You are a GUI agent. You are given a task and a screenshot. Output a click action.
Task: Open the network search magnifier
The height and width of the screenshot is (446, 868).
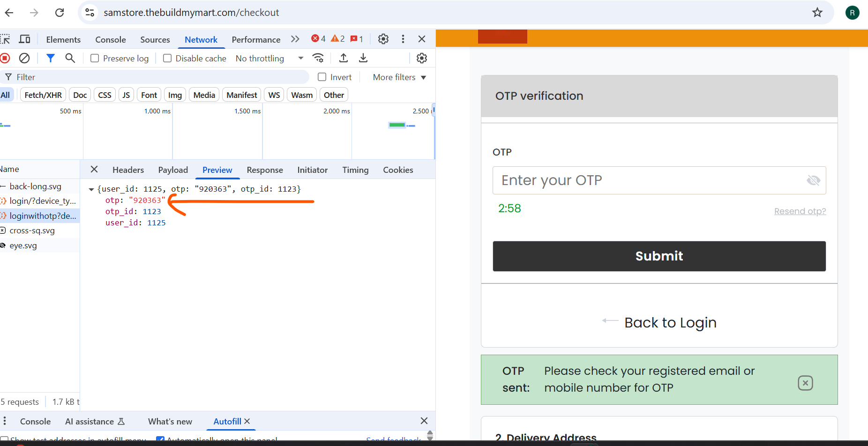(70, 58)
